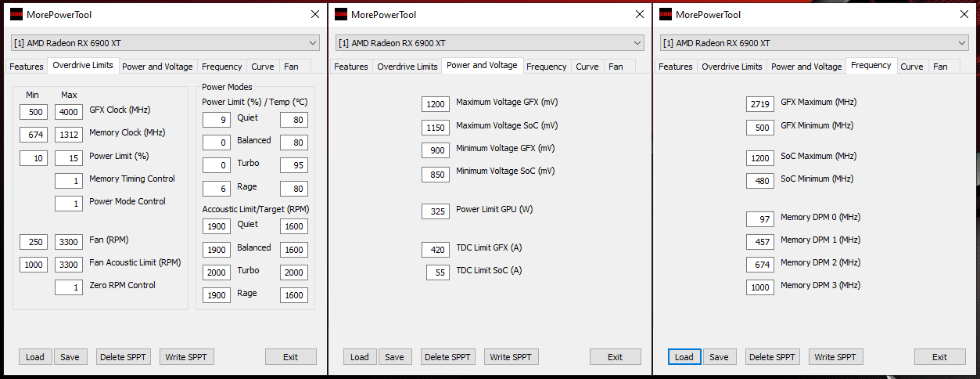Select Curve tab in right window
The height and width of the screenshot is (379, 980).
point(912,67)
